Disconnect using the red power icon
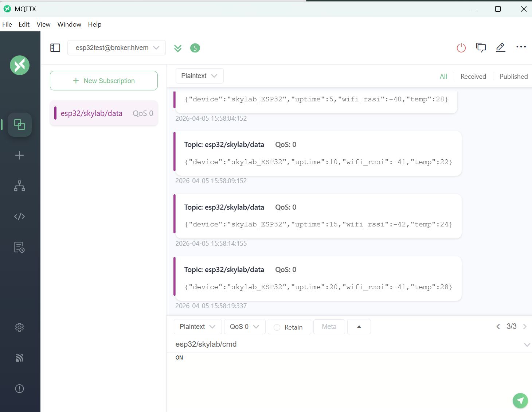The image size is (532, 412). point(461,48)
